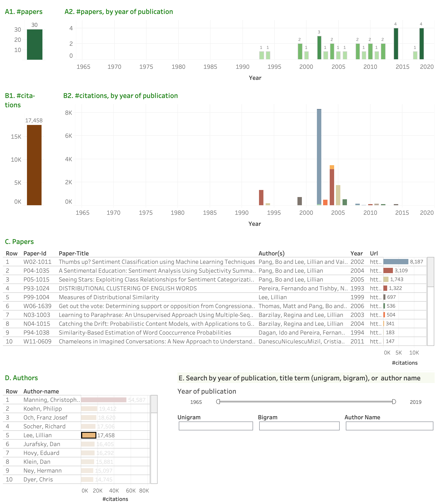Click the Author Name input field
Viewport: 438px width, 504px height.
click(389, 426)
